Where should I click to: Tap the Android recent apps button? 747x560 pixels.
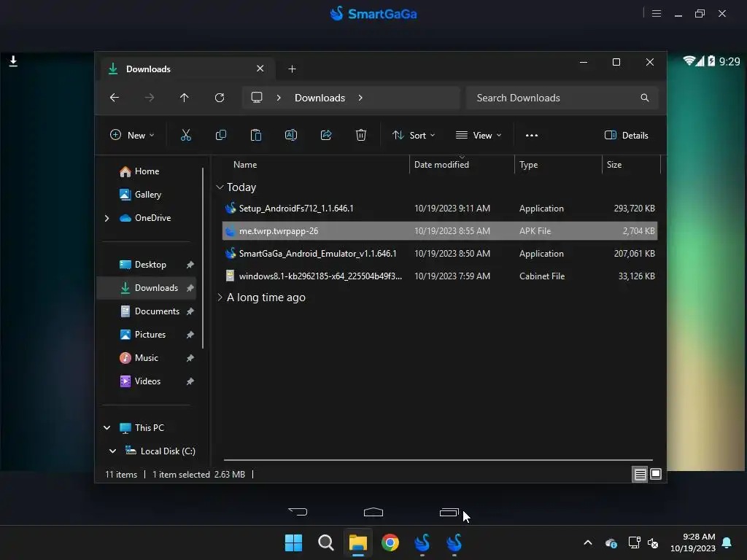point(449,512)
